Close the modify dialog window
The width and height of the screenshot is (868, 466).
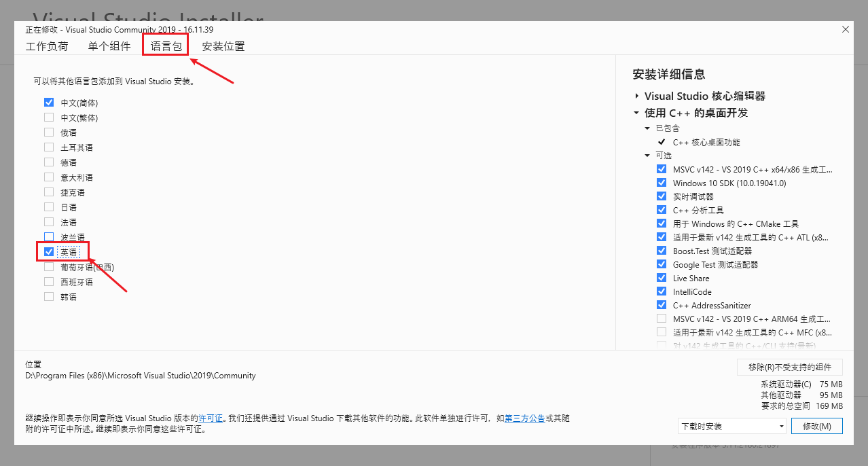[846, 29]
